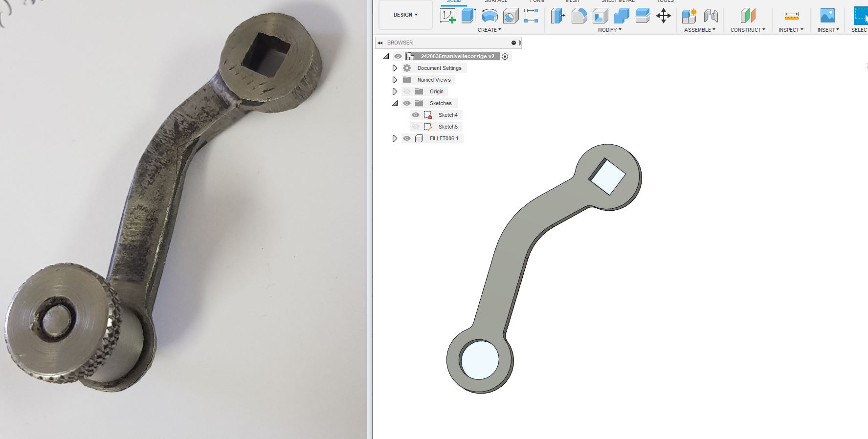The width and height of the screenshot is (868, 439).
Task: Click the Named Views folder icon
Action: tap(407, 80)
